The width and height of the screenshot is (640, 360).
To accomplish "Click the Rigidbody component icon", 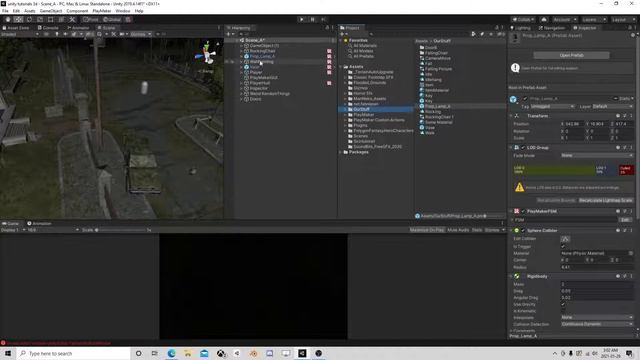I will click(x=517, y=276).
